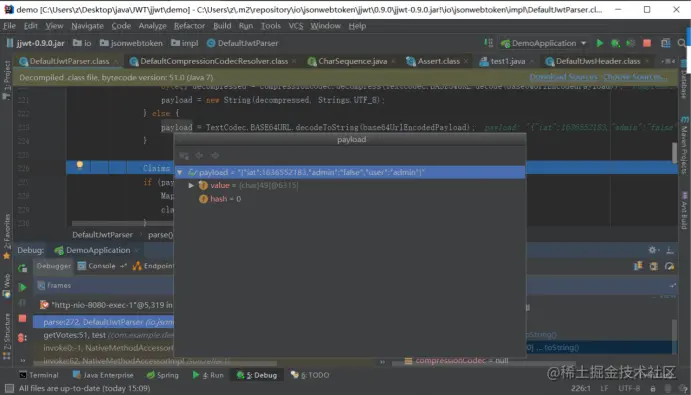
Task: Select the parse:272 DefaultJwtParser stack frame
Action: [x=104, y=322]
